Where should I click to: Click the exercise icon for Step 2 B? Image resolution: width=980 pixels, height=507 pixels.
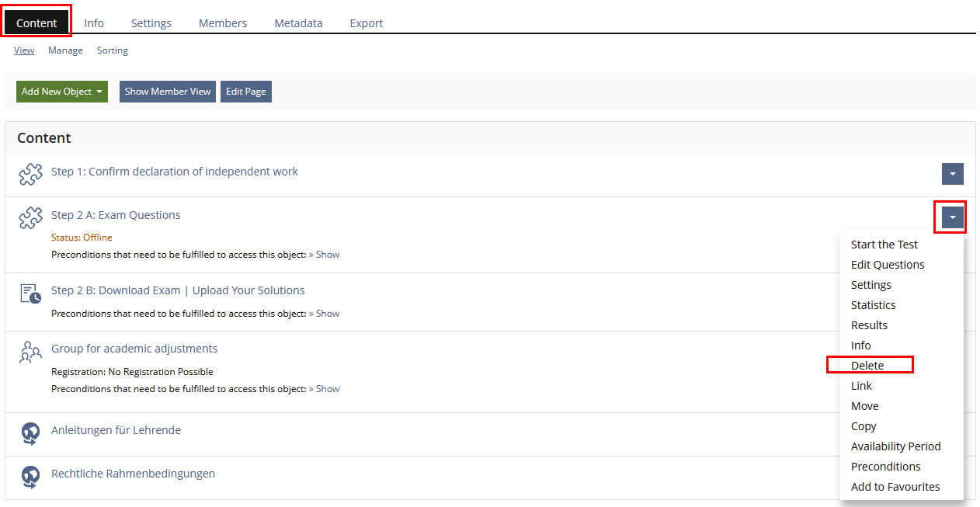point(30,293)
